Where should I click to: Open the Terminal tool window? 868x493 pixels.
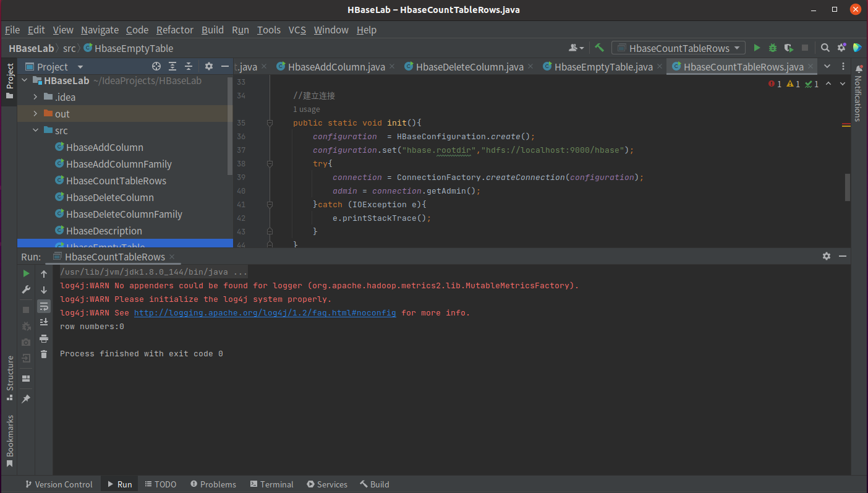[x=271, y=484]
